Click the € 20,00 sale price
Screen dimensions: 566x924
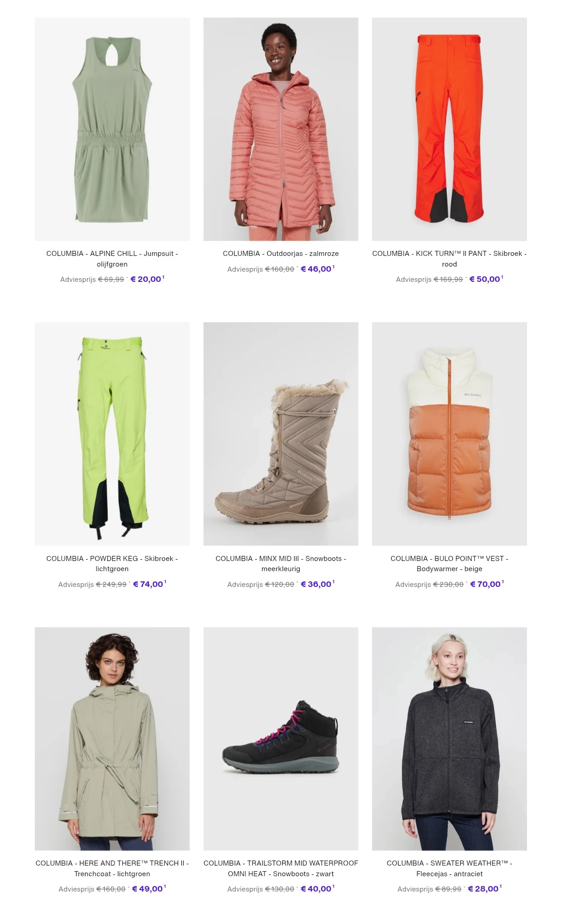click(x=146, y=279)
